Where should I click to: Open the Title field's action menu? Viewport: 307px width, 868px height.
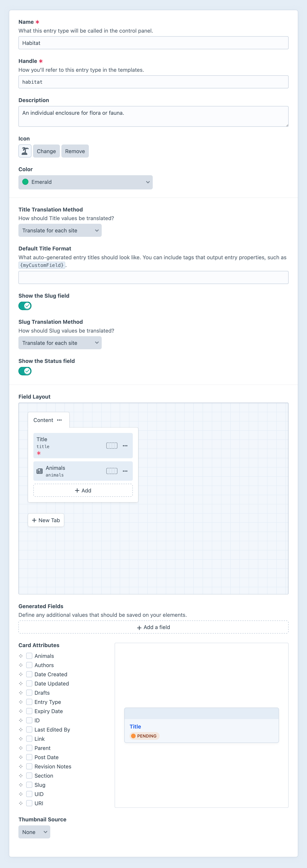(125, 445)
